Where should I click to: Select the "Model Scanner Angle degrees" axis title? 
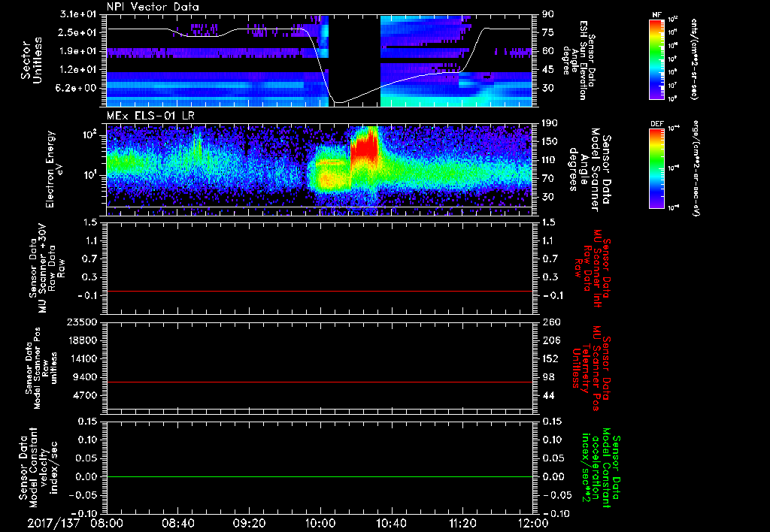(x=590, y=170)
